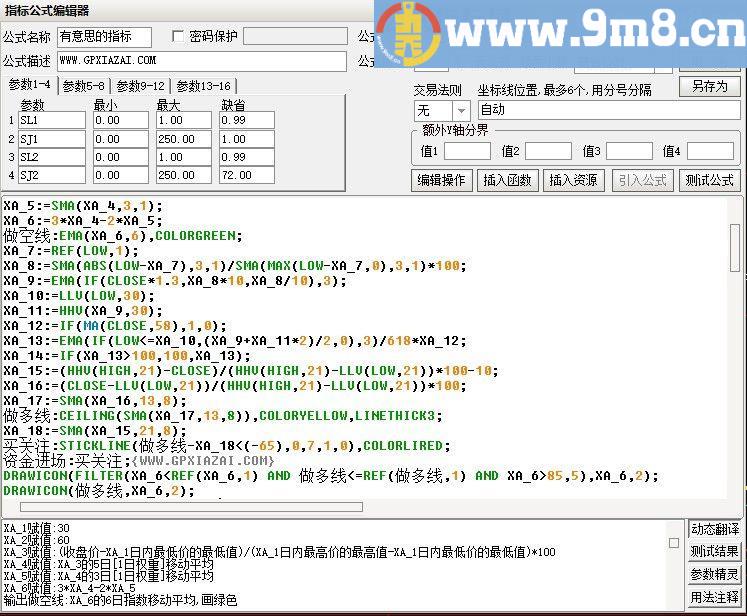Click parameter name field SL1

(x=52, y=121)
